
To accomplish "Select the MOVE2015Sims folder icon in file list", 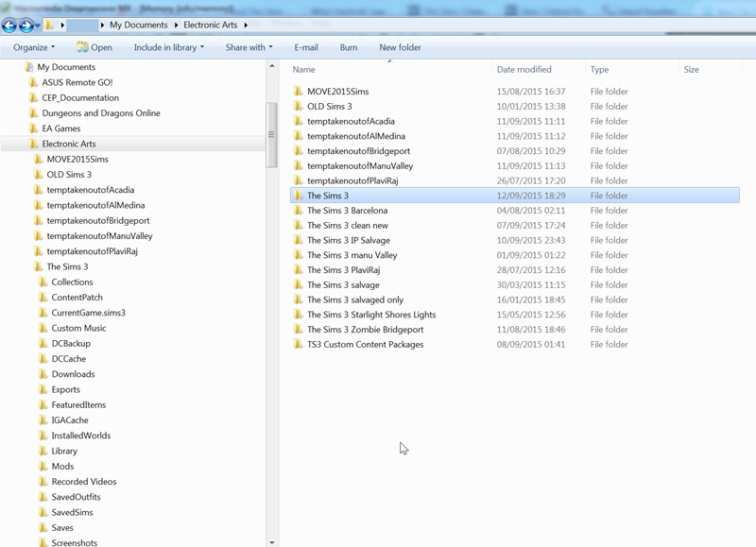I will (x=299, y=91).
